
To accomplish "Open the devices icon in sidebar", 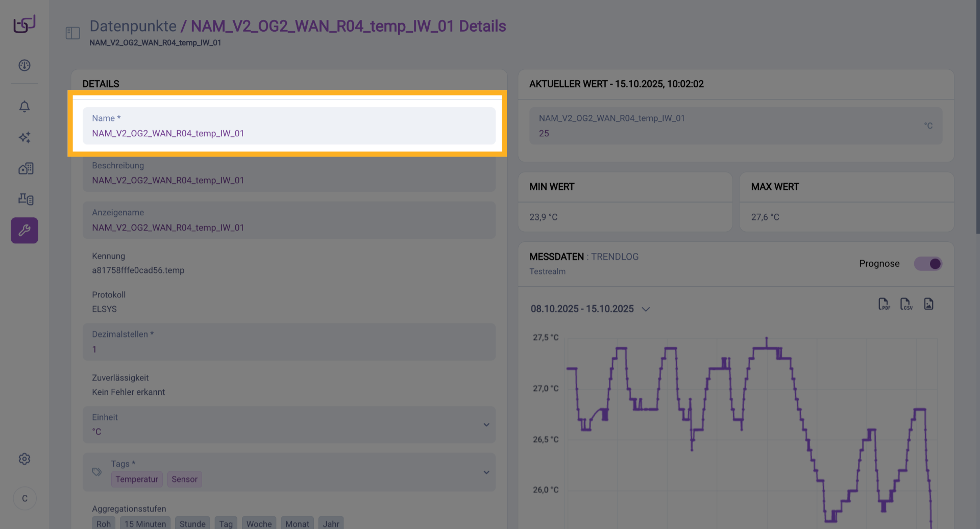I will 25,199.
